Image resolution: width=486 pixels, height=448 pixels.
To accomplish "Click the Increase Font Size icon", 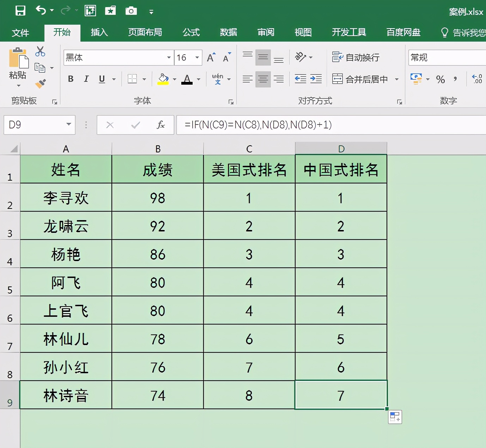I will click(211, 57).
